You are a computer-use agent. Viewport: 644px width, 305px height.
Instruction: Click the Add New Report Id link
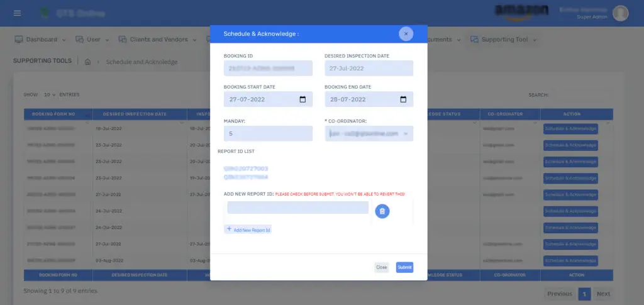tap(248, 230)
